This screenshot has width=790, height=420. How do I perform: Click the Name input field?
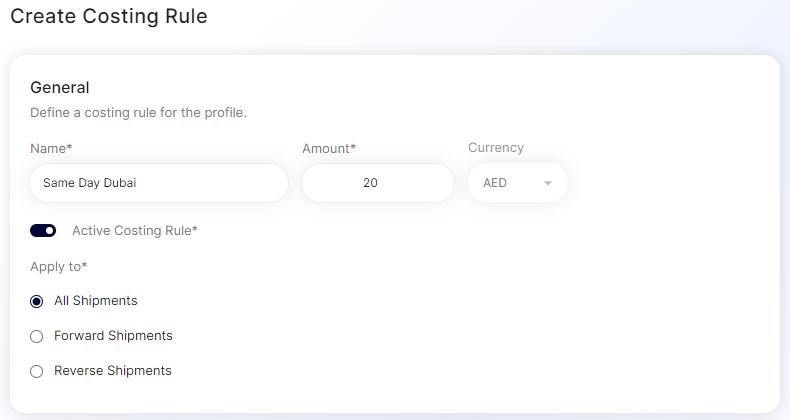[x=159, y=183]
